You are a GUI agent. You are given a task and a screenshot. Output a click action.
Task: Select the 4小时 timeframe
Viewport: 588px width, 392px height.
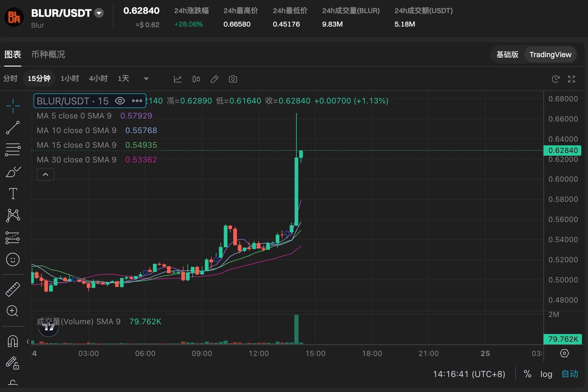point(98,79)
